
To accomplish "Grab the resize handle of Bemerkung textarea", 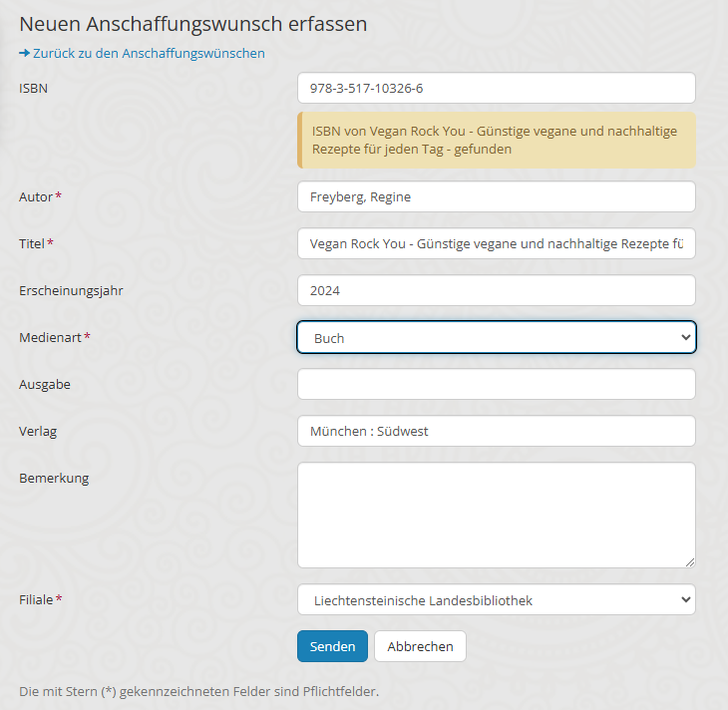I will pos(688,560).
